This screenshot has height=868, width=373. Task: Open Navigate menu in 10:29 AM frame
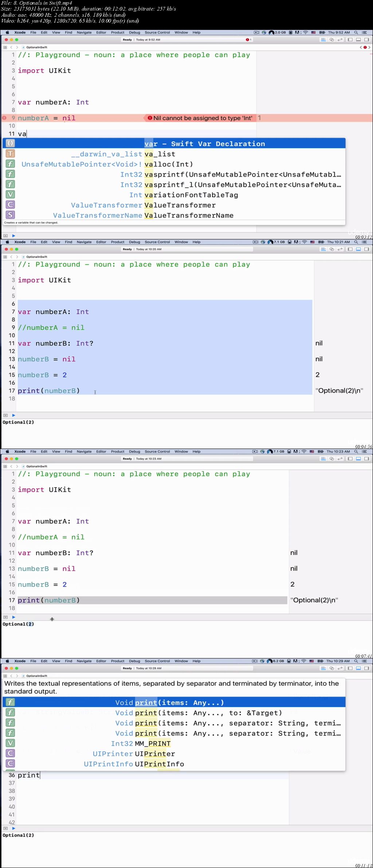coord(84,661)
